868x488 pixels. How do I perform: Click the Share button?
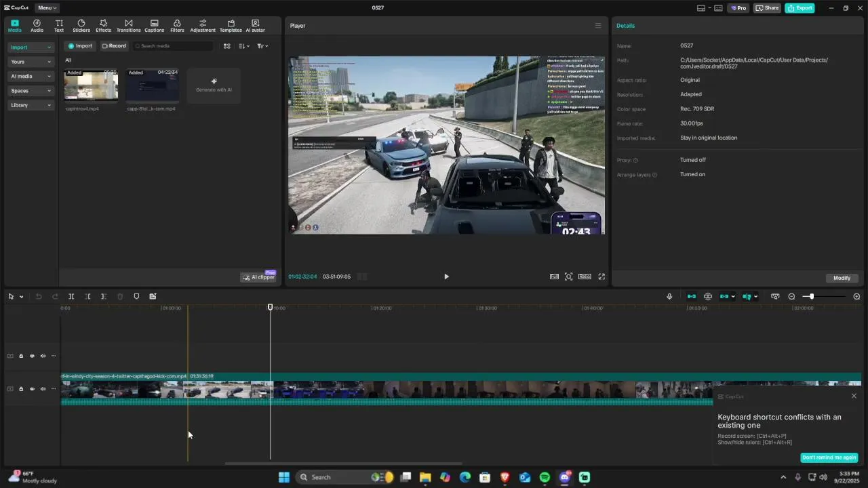768,8
